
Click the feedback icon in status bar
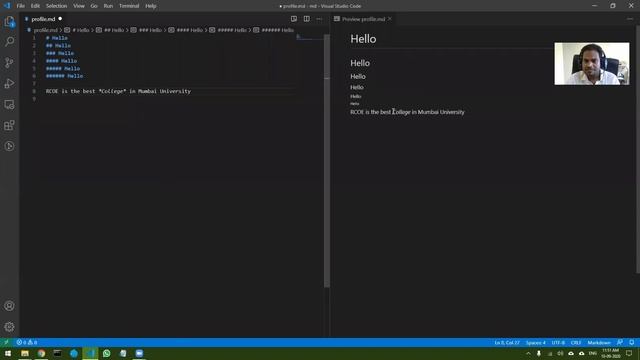[x=620, y=342]
